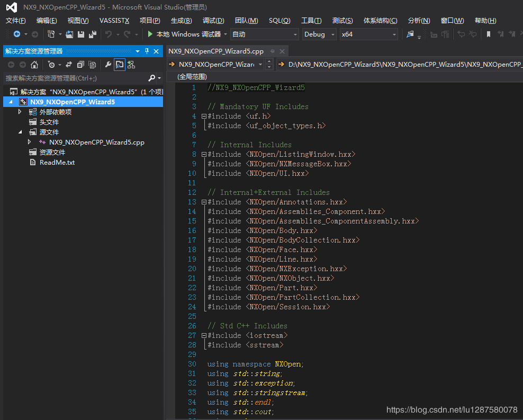Screen dimensions: 523x420
Task: Collapse the NX9_NXOpenCPP_Wizard5 project node
Action: coord(11,102)
